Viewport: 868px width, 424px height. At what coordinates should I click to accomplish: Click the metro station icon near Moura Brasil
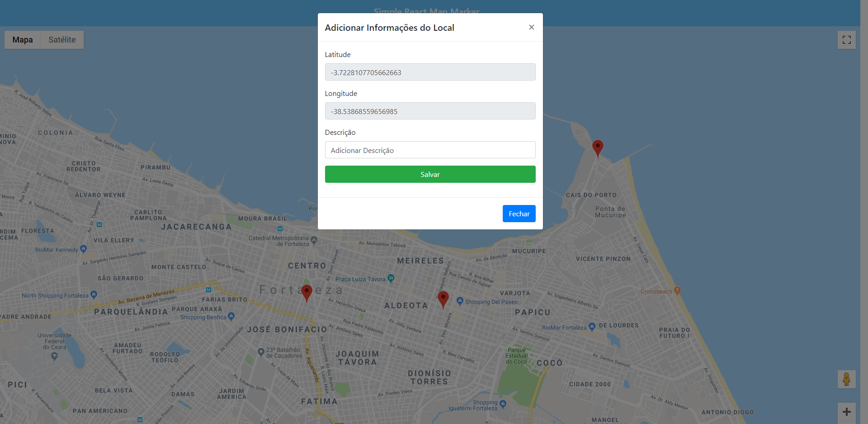[280, 229]
